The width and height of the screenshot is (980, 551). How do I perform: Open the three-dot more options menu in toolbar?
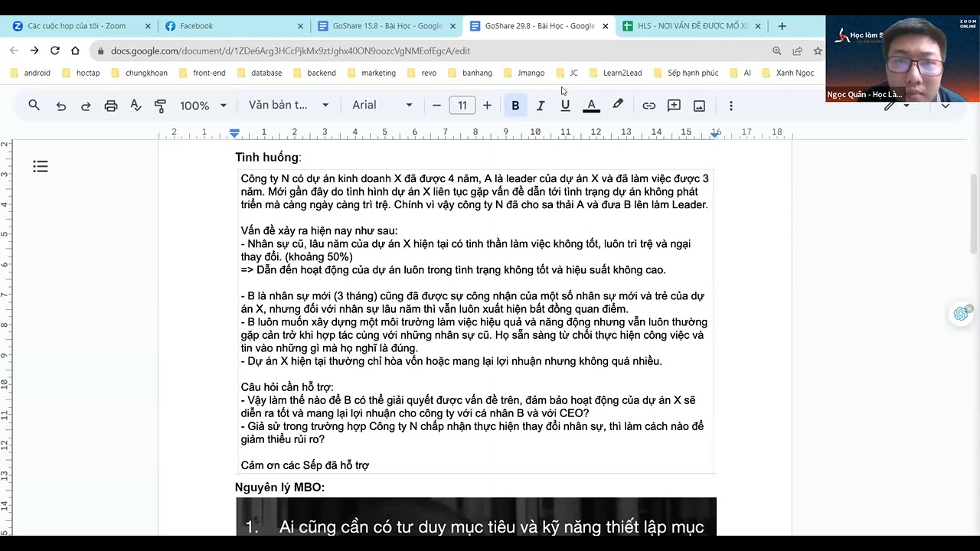coord(730,106)
